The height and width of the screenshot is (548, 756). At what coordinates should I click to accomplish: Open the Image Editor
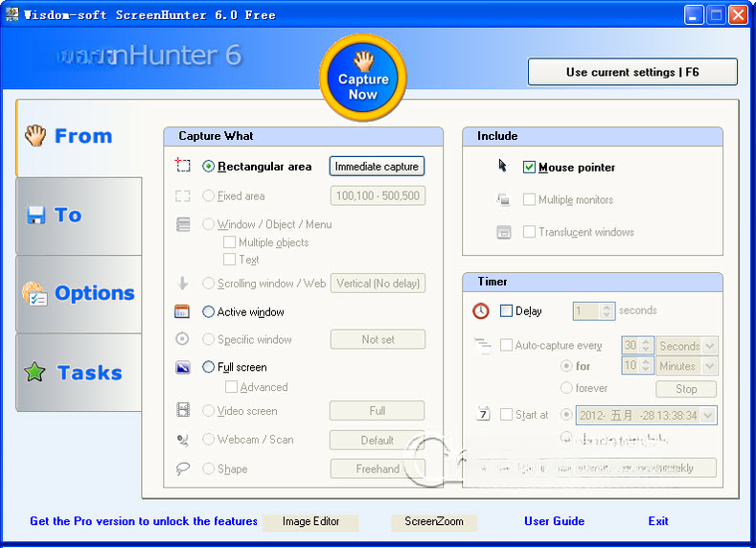[x=310, y=521]
